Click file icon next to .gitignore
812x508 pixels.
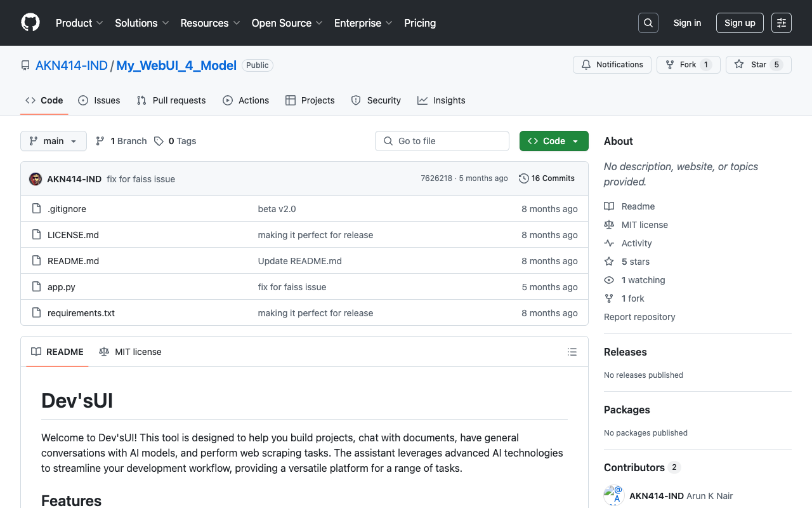pos(37,209)
